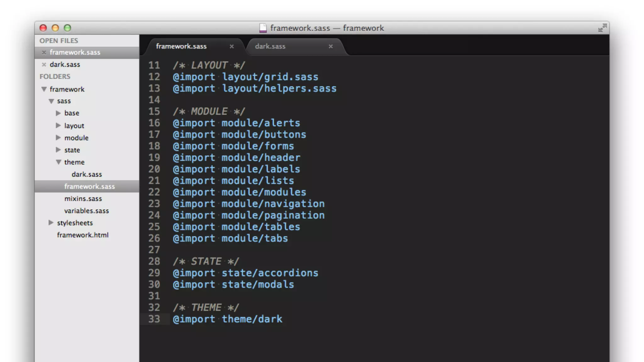Expand the layout folder
The height and width of the screenshot is (362, 644).
coord(58,126)
